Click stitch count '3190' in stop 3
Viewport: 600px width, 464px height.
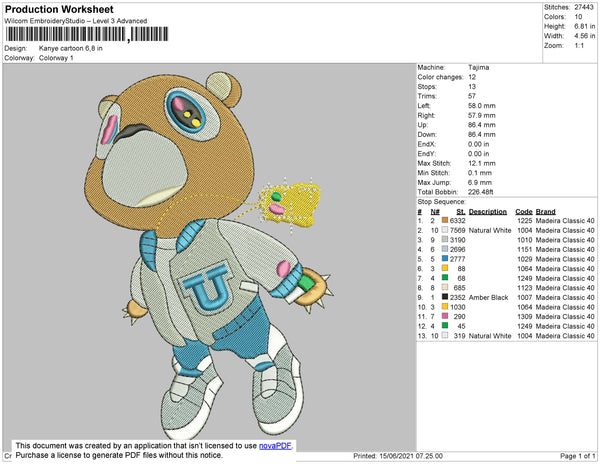coord(458,240)
